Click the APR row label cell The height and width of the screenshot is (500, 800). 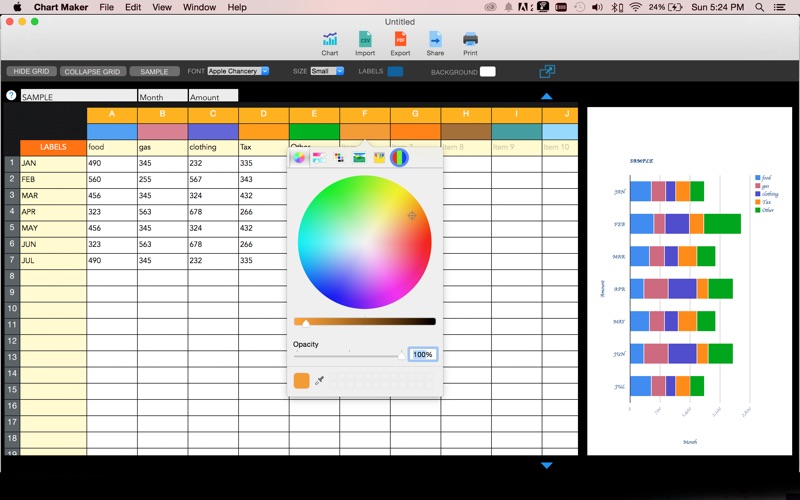coord(53,212)
